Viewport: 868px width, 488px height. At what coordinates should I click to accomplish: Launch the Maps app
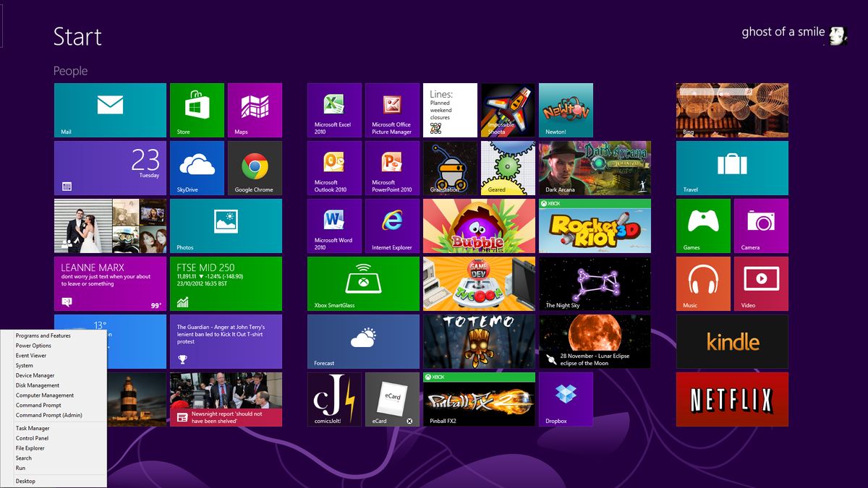(x=255, y=110)
